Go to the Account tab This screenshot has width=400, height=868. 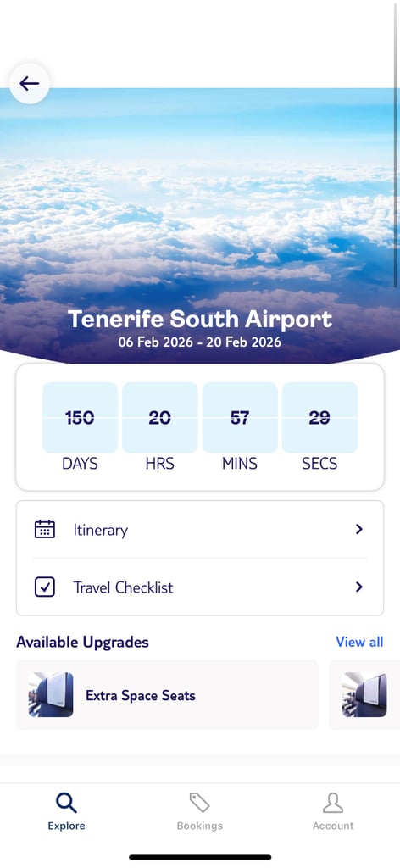333,811
